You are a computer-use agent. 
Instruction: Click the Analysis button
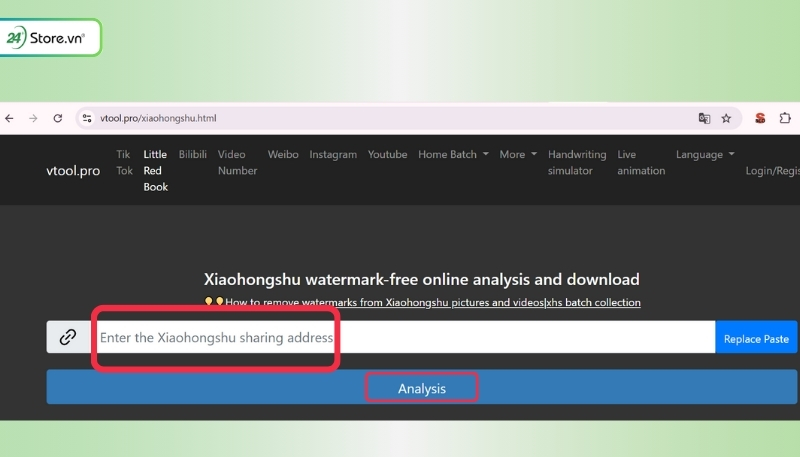click(x=421, y=387)
